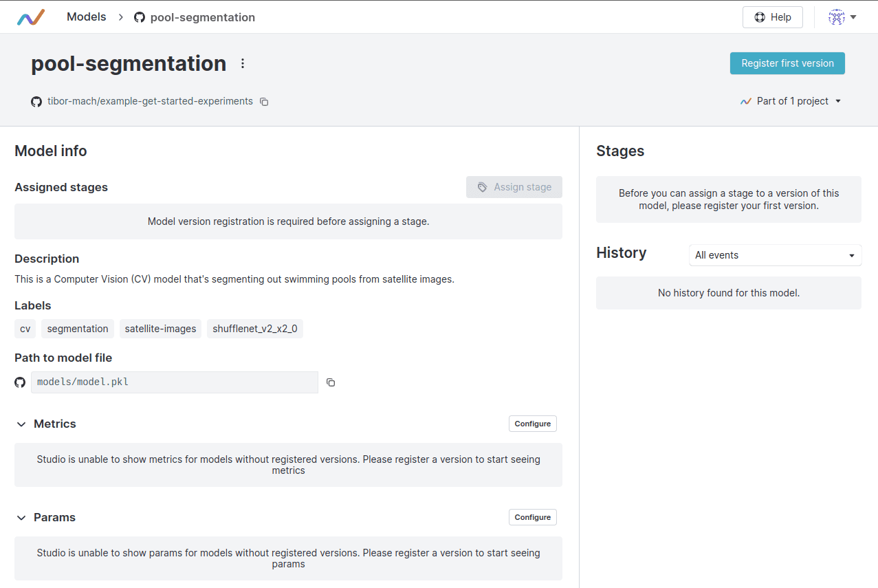The width and height of the screenshot is (878, 588).
Task: Open the three-dot model options menu
Action: pos(242,63)
